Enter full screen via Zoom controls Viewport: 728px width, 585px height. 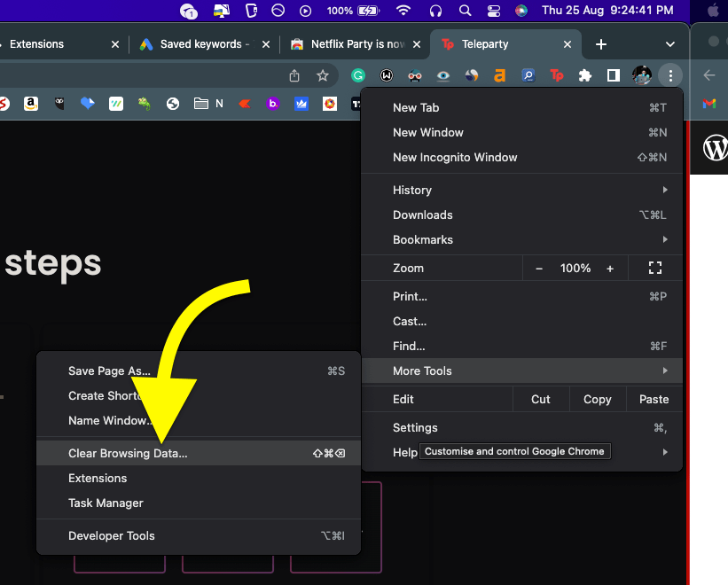point(654,267)
